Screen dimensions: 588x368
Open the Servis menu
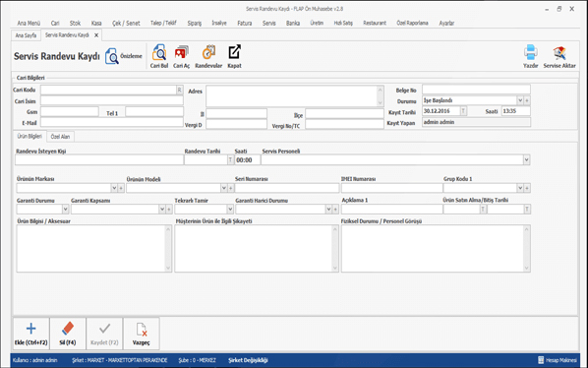269,23
